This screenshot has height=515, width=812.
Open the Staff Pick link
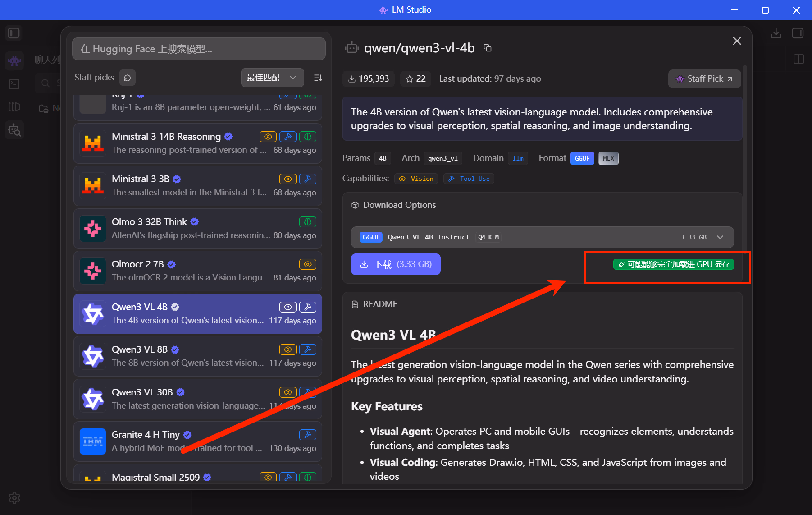click(x=704, y=79)
